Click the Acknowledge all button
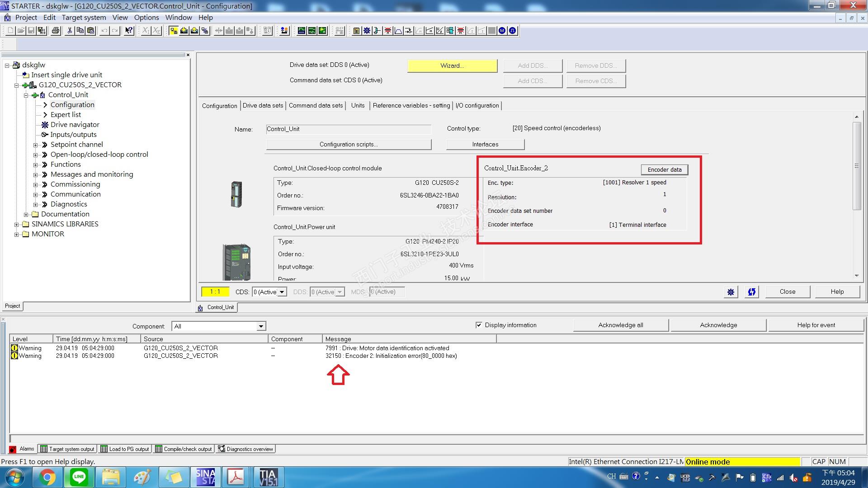 point(620,325)
